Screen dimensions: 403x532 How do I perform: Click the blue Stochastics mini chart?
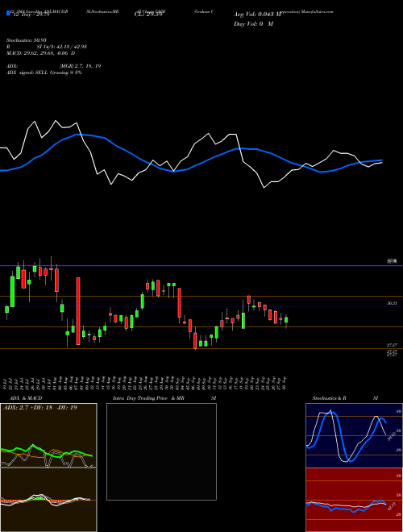pos(354,435)
